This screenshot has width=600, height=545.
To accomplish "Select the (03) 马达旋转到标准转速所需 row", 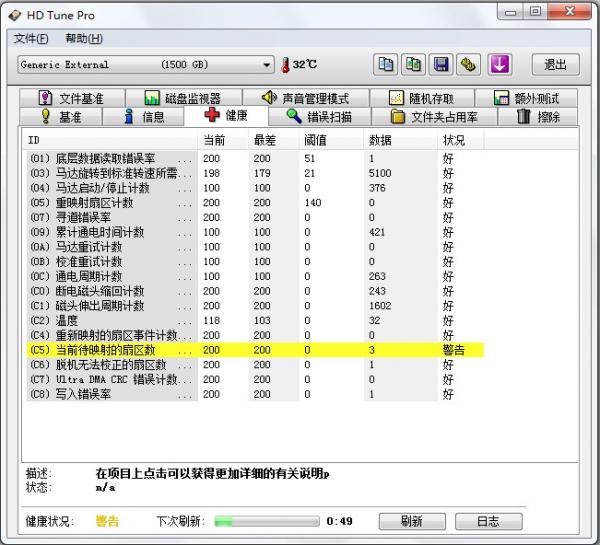I will tap(255, 173).
